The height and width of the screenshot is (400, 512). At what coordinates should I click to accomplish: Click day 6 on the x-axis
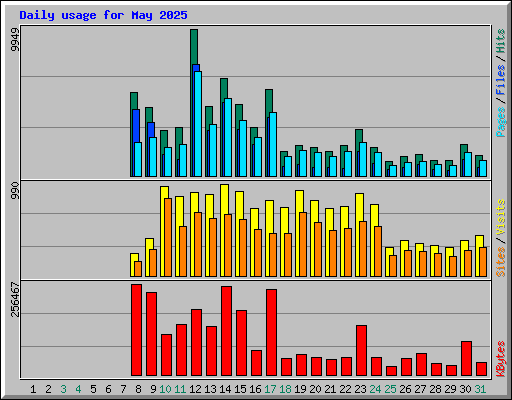[x=108, y=389]
